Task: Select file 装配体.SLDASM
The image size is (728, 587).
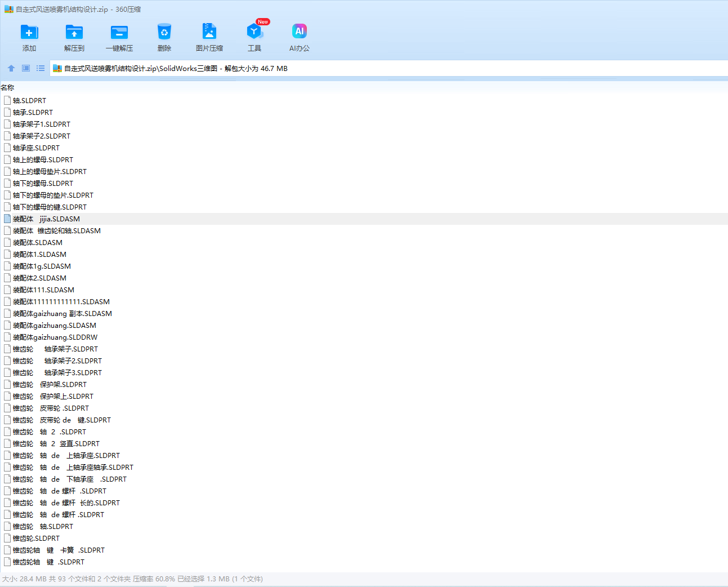Action: point(38,242)
